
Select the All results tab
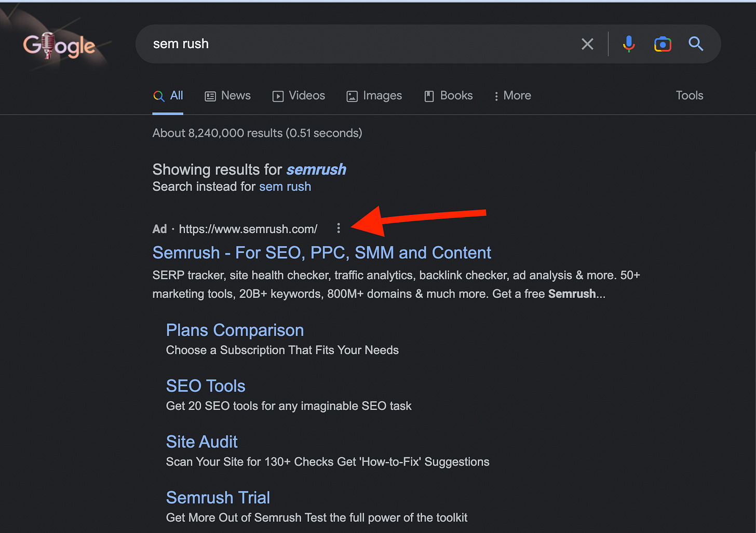(168, 96)
